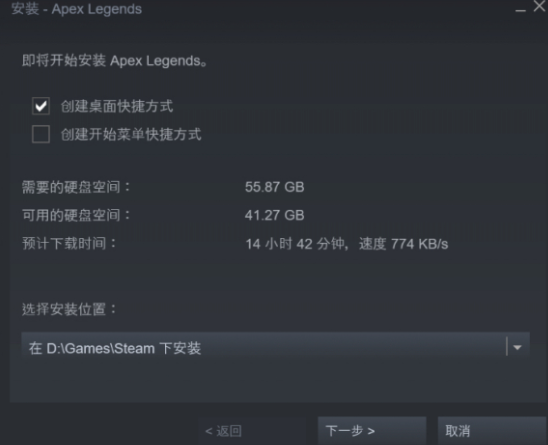Click the 即将开始安装 Apex Legends heading

click(115, 61)
